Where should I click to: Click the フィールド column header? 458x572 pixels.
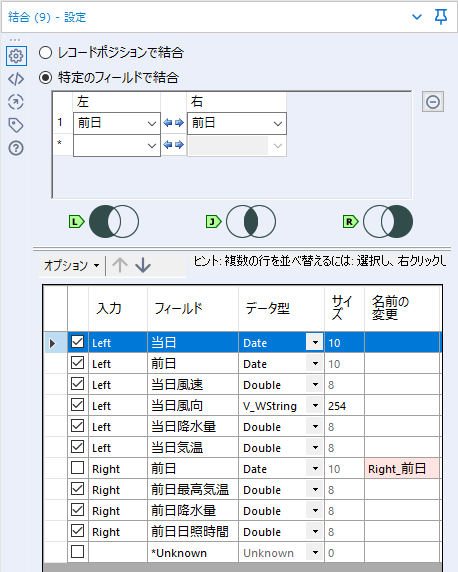coord(193,309)
